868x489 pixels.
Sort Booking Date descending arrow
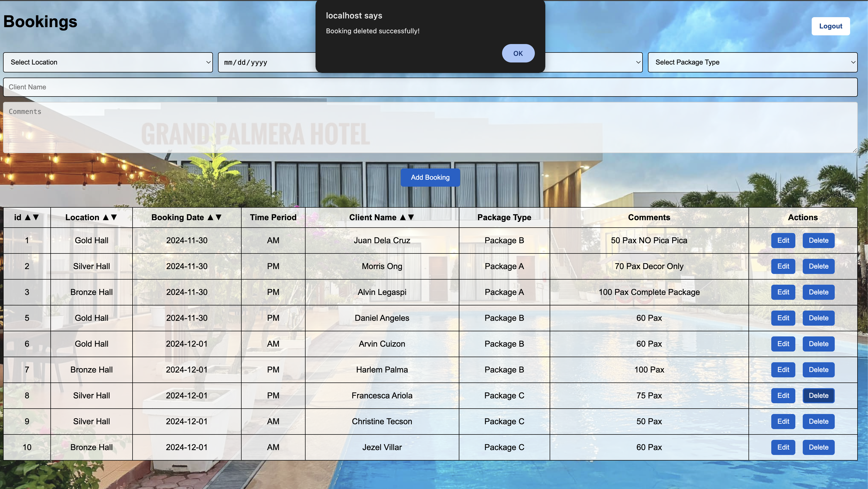(x=219, y=217)
